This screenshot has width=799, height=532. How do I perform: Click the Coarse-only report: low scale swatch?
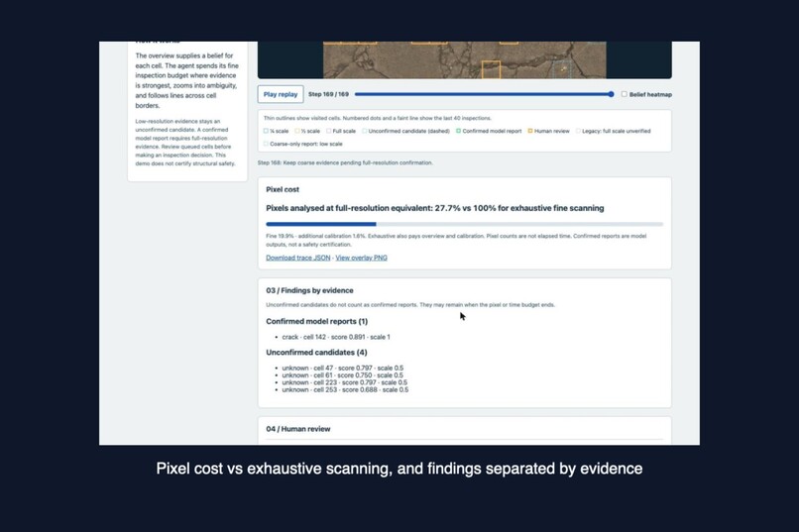pyautogui.click(x=266, y=144)
